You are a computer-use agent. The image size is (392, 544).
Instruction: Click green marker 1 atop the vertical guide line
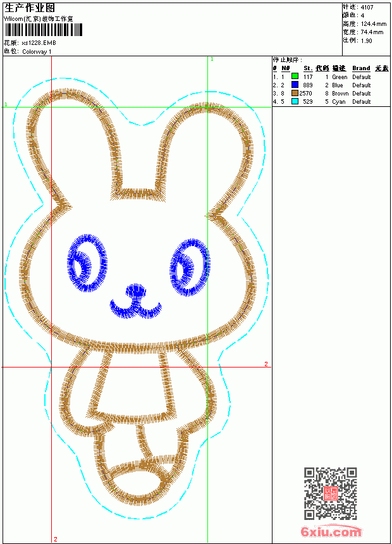(x=212, y=59)
